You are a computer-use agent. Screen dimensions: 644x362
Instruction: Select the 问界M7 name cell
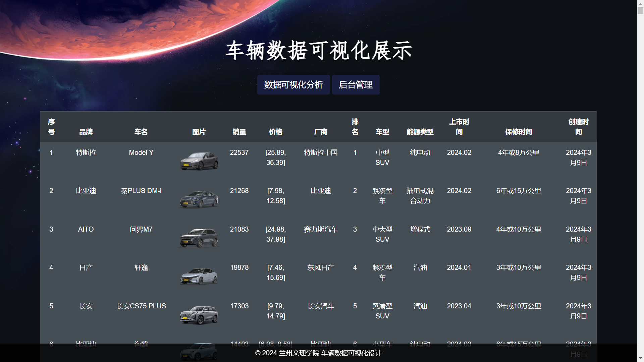[x=141, y=229]
